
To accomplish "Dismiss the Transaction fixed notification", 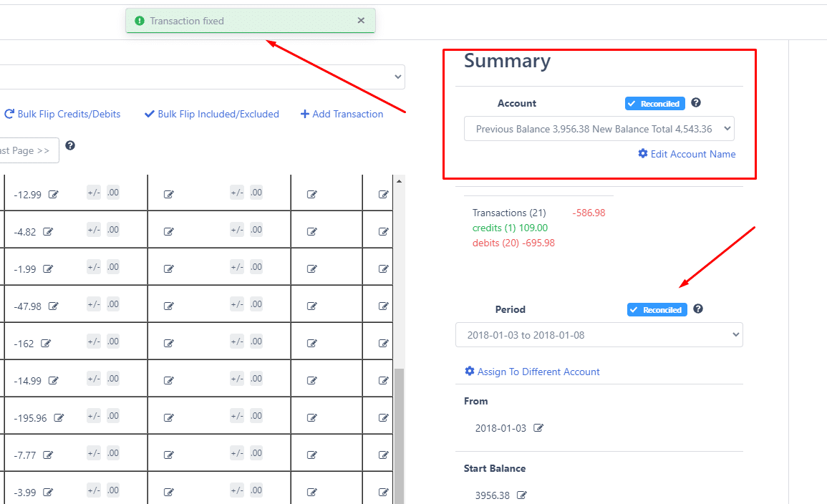I will pyautogui.click(x=361, y=21).
